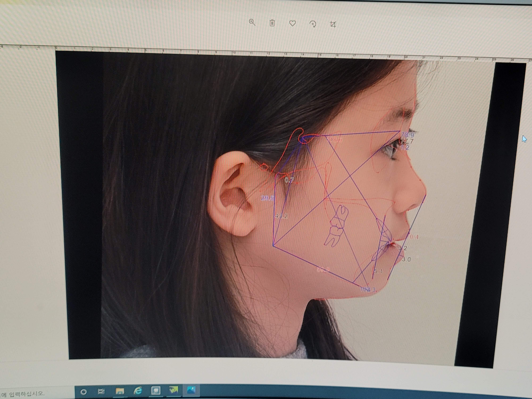Select the Photos app taskbar button
The image size is (532, 399).
coord(191,390)
